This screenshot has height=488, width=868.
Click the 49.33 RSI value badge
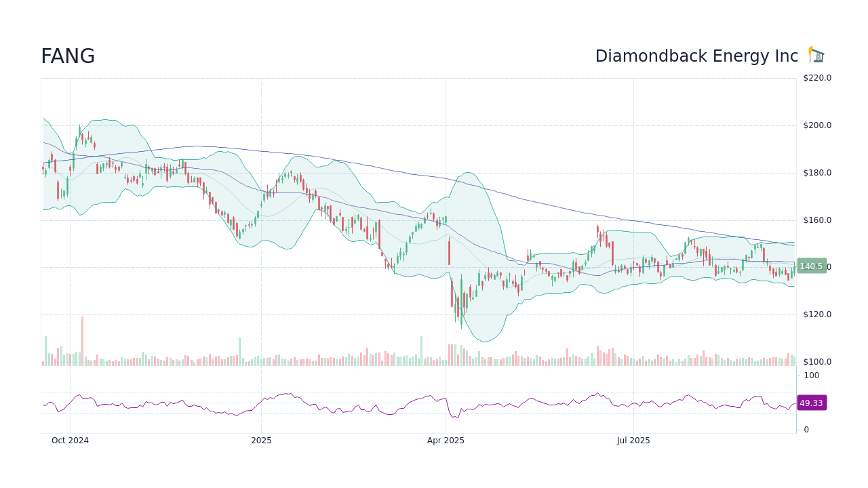click(810, 403)
